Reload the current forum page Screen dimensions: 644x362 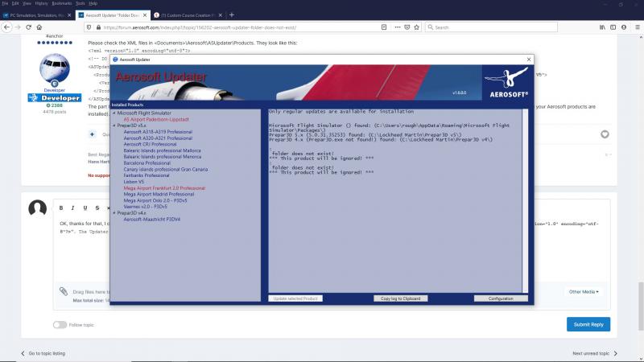28,27
